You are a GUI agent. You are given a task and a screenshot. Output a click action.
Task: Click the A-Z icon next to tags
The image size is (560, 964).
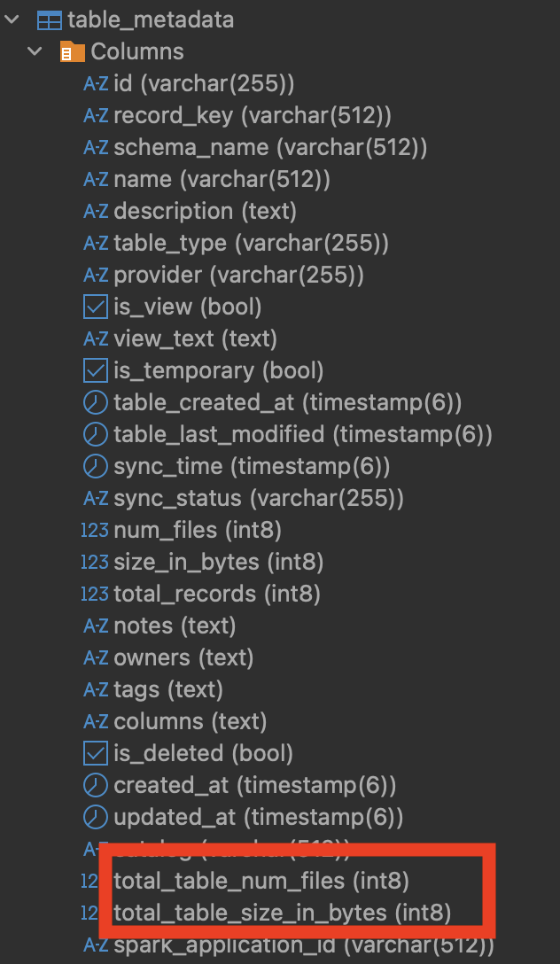click(x=96, y=689)
